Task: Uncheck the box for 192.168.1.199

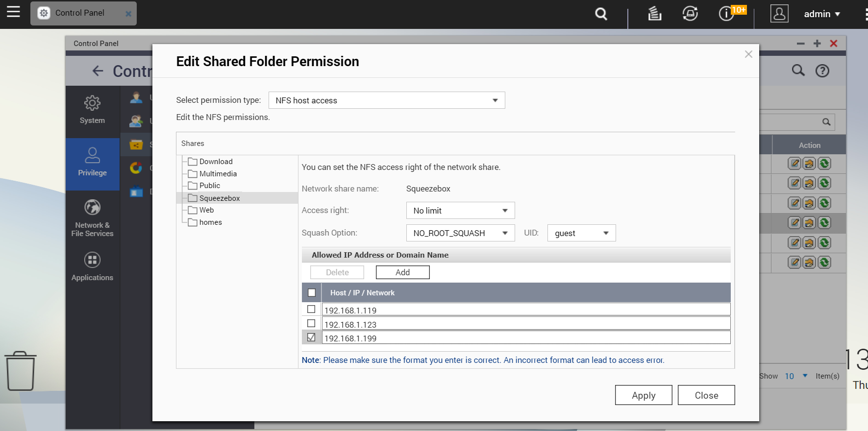Action: pyautogui.click(x=311, y=337)
